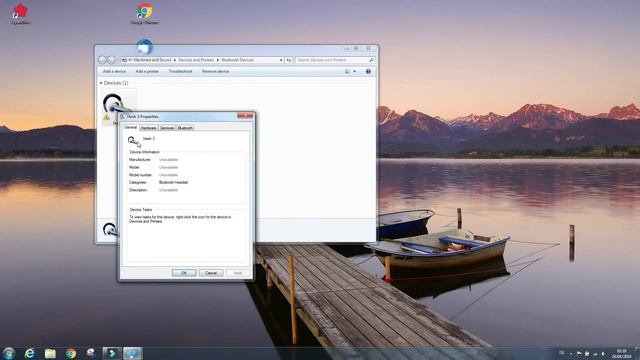Click the blue desktop icon under Chrome
This screenshot has width=640, height=360.
click(144, 47)
